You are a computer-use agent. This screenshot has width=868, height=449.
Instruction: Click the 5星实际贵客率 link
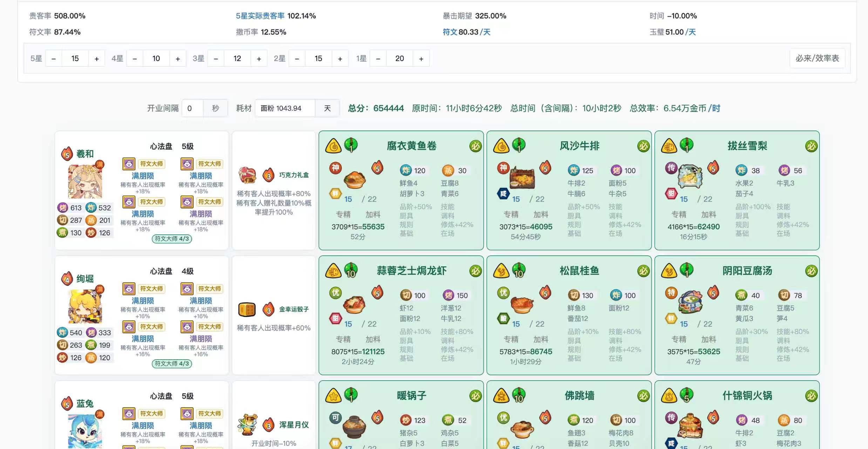260,16
